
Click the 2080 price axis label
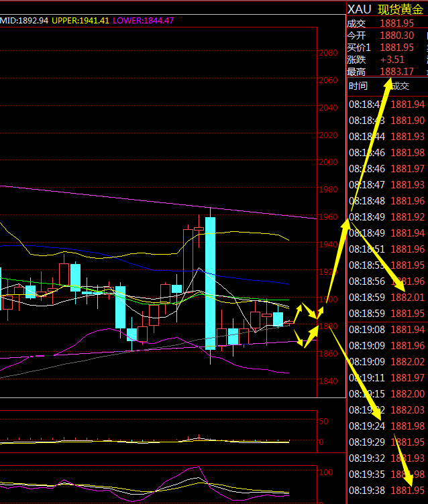click(x=328, y=53)
